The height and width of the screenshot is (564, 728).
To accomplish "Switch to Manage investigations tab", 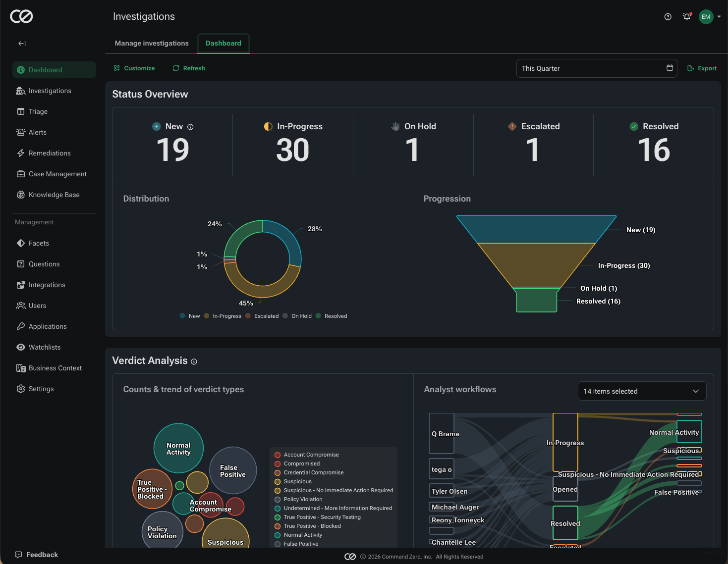I will (x=152, y=44).
